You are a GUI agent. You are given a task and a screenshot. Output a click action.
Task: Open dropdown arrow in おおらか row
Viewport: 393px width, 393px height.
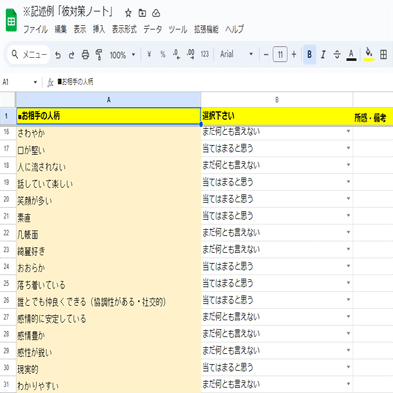348,266
